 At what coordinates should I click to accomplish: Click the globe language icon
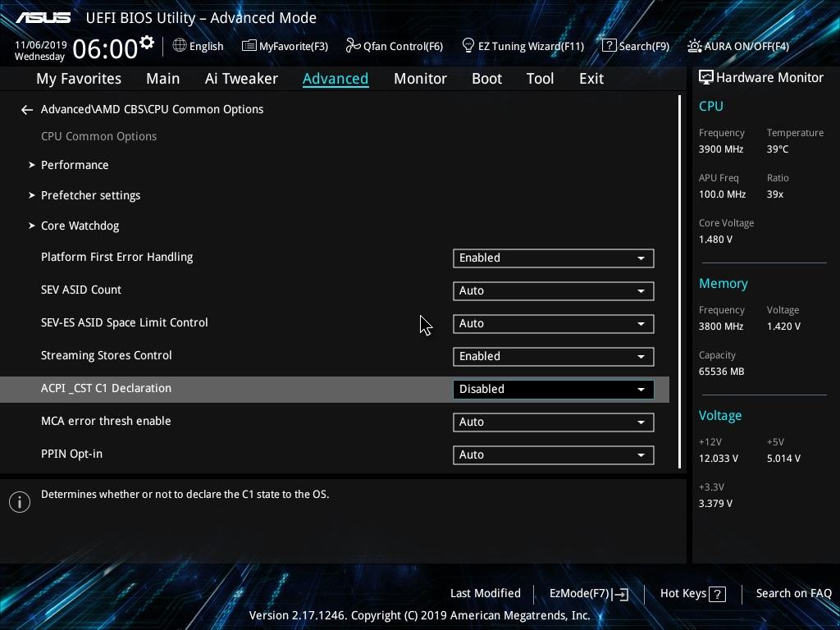click(x=180, y=45)
